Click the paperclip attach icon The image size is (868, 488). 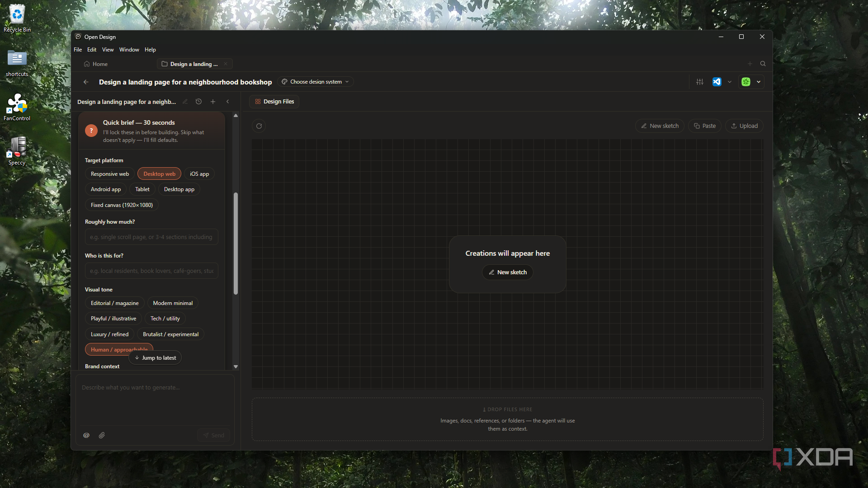click(x=102, y=435)
